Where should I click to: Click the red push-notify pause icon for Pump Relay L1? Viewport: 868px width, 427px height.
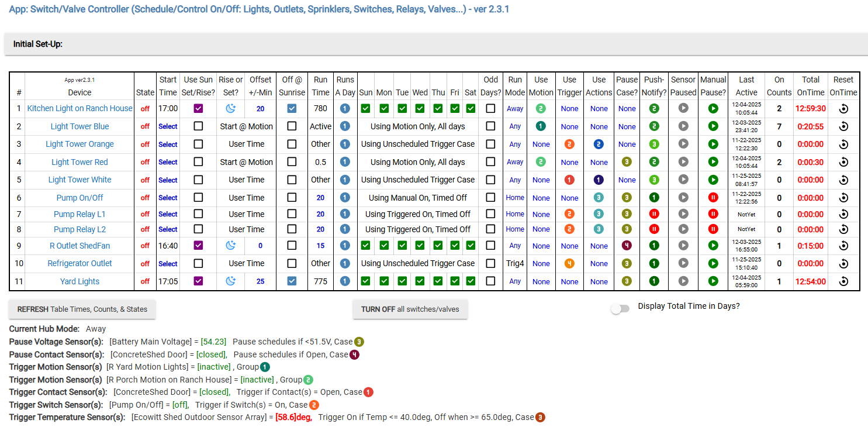pos(654,214)
